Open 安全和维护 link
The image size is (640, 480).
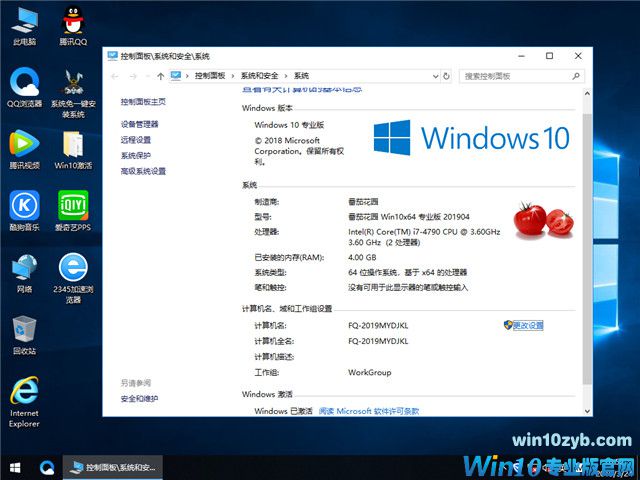coord(139,399)
